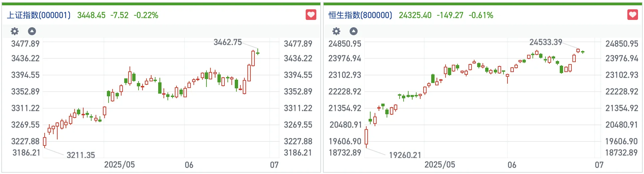This screenshot has width=644, height=174.
Task: Click the 2025/05 date label on 上证指数 chart
Action: [x=119, y=165]
